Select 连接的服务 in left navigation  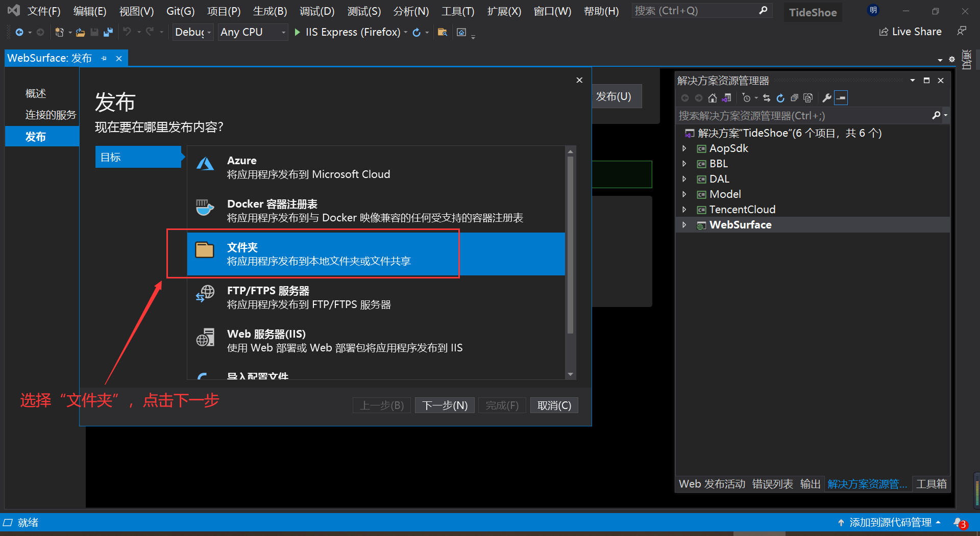51,115
